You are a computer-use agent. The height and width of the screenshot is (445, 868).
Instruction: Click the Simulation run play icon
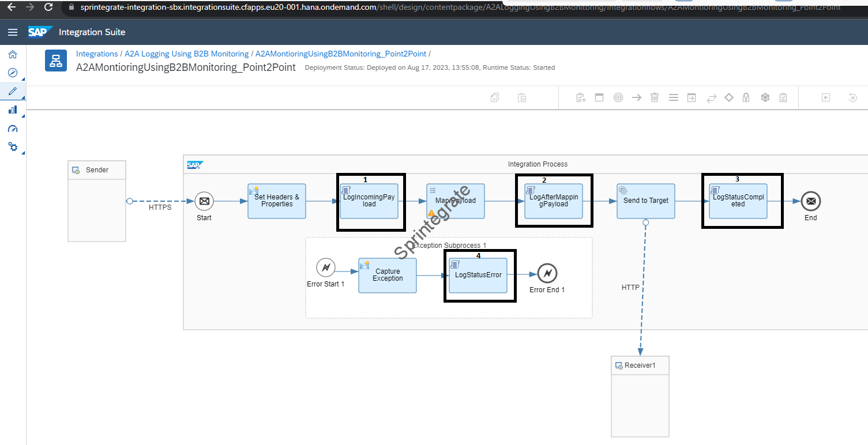[826, 97]
